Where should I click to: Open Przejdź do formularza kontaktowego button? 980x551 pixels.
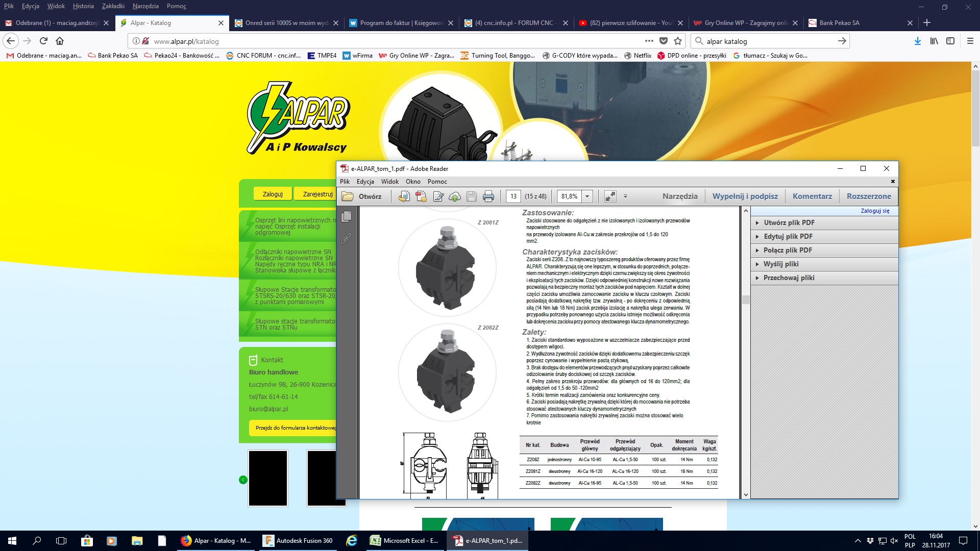293,428
